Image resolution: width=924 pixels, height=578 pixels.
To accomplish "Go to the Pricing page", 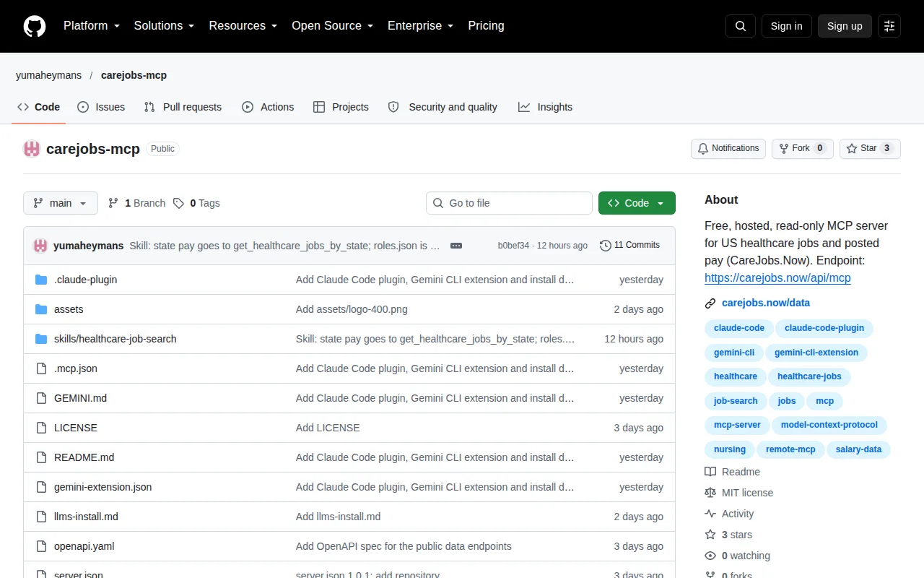I will coord(486,26).
